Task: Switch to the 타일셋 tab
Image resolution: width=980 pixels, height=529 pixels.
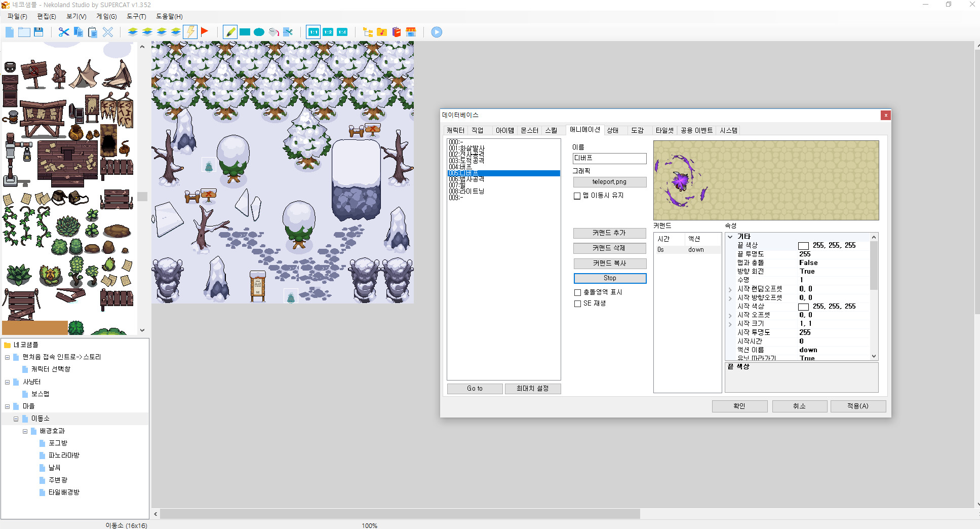Action: coord(664,130)
